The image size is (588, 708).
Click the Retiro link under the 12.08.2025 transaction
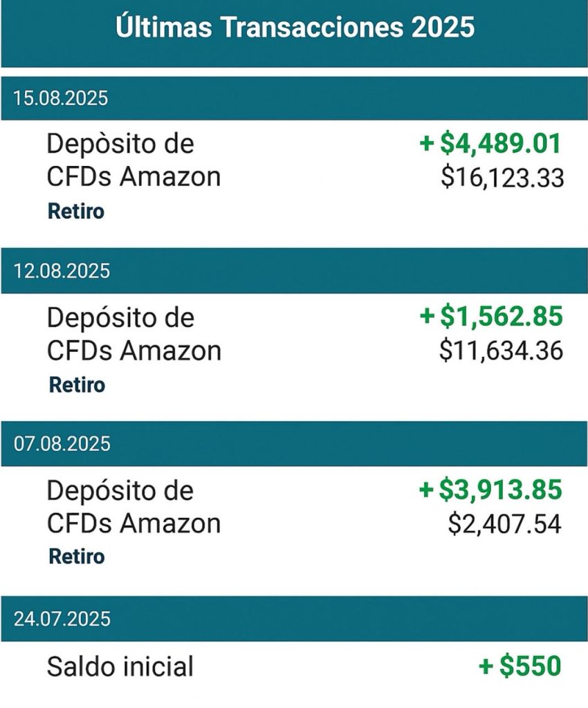[77, 384]
